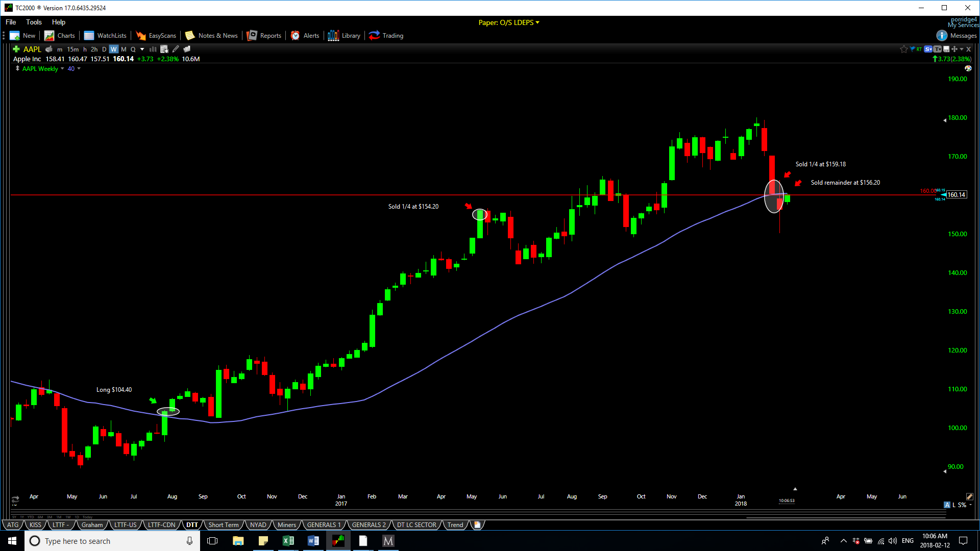Viewport: 980px width, 551px height.
Task: Click the save chart floppy icon
Action: pyautogui.click(x=946, y=49)
